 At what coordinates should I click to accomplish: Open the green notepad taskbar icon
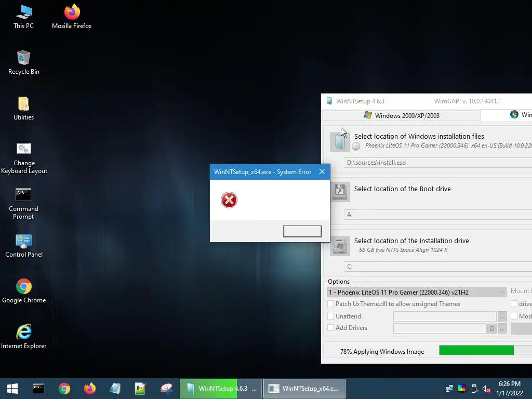(x=140, y=389)
